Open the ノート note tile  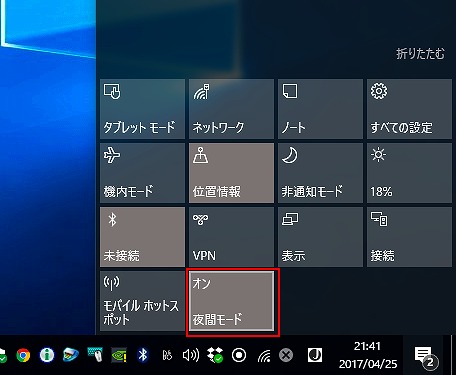pos(320,109)
